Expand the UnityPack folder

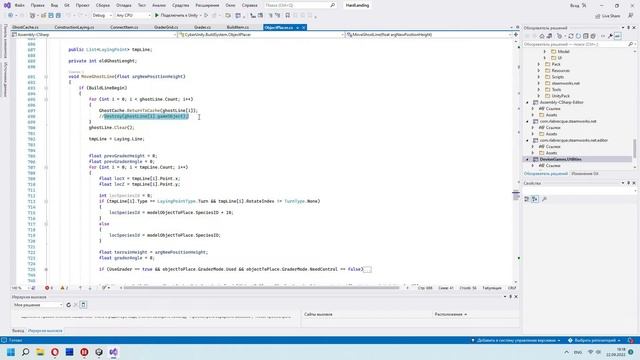[x=539, y=96]
